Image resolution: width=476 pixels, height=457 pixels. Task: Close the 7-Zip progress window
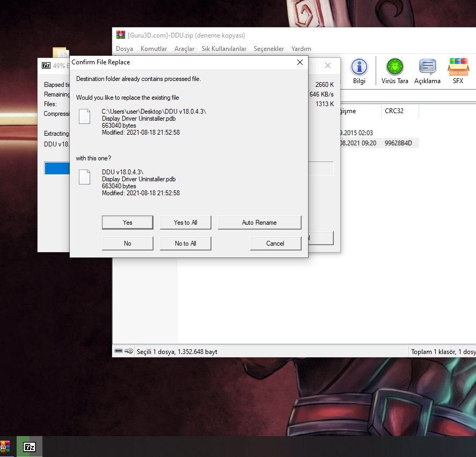click(x=328, y=65)
